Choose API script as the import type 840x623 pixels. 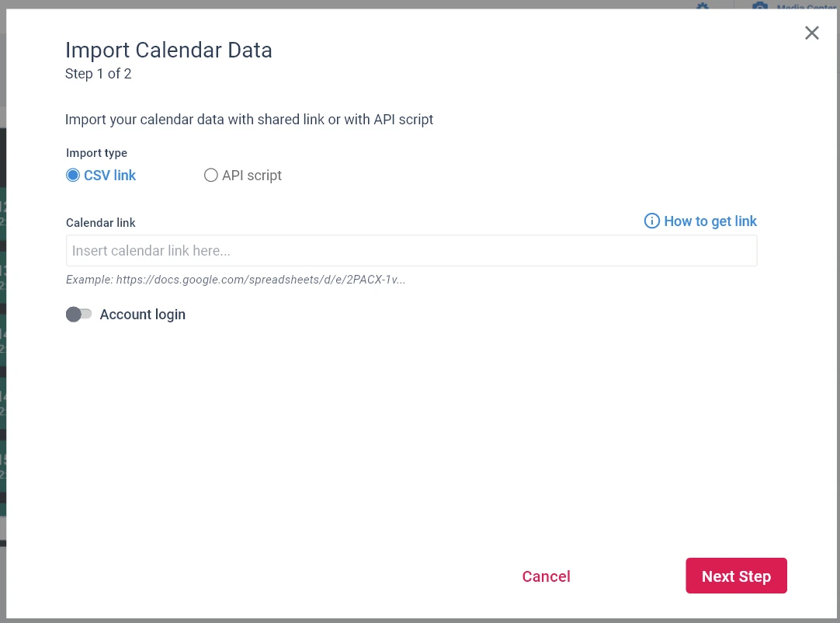coord(210,175)
